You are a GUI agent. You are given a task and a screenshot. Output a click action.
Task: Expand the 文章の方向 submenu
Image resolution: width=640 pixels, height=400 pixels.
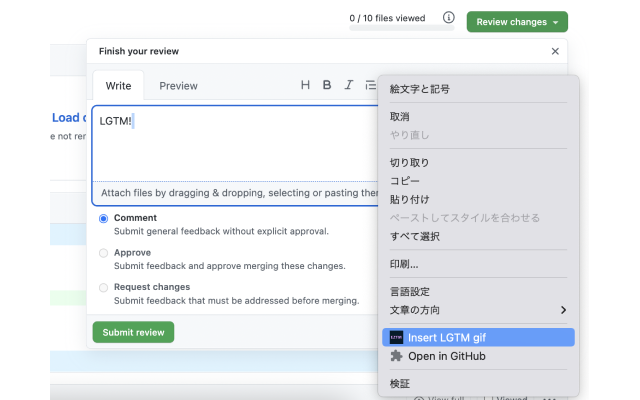pos(478,310)
